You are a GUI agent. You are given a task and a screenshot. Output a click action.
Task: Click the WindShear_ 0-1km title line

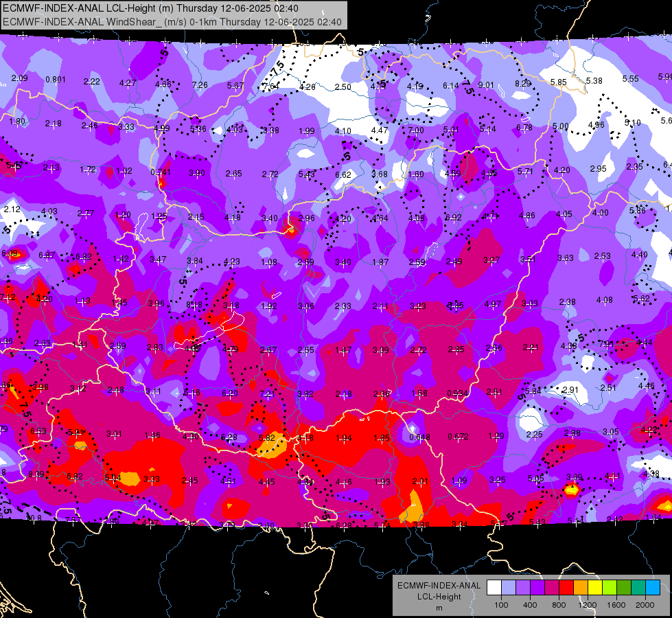coord(172,22)
